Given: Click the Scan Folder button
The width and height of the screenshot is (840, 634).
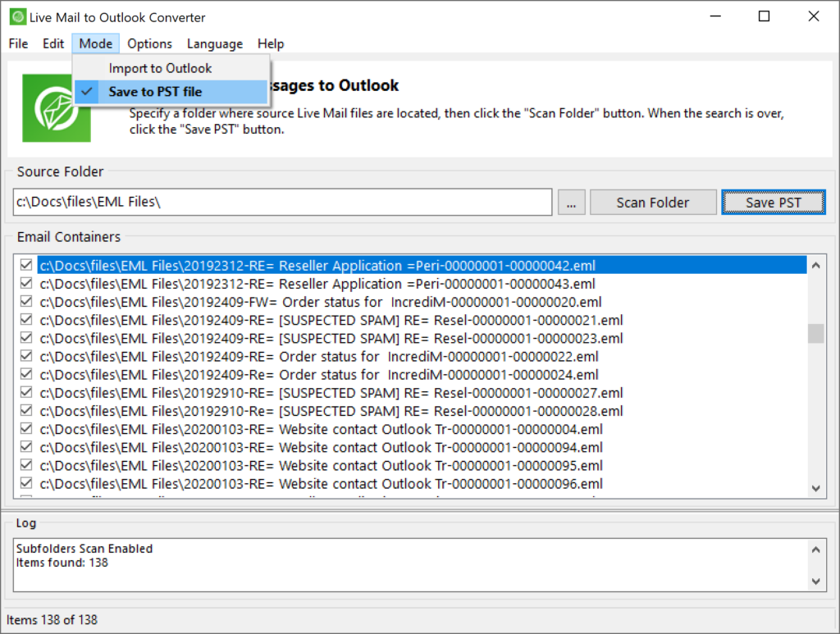Looking at the screenshot, I should [x=652, y=202].
